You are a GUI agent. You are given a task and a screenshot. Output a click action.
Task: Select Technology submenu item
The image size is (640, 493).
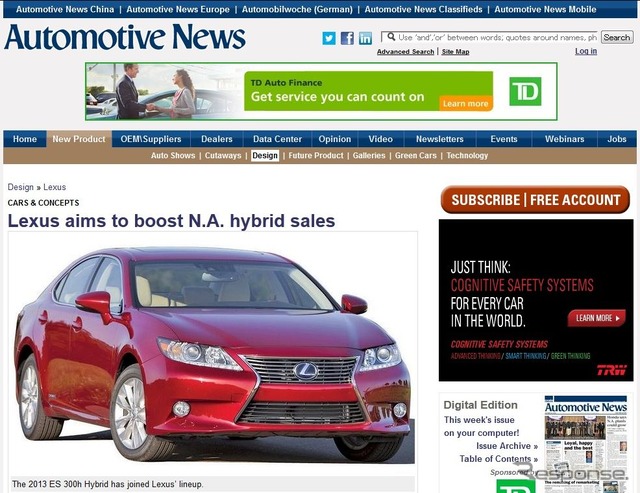click(467, 155)
